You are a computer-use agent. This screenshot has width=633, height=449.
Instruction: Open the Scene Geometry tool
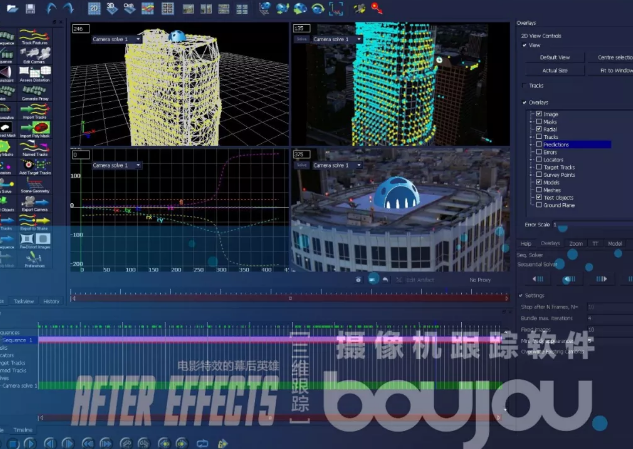(x=35, y=185)
